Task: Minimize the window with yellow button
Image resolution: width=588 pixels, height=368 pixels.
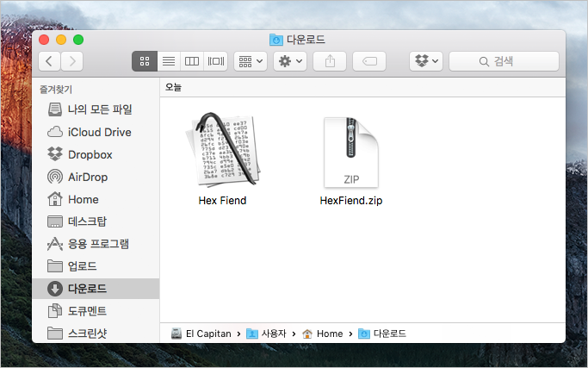Action: [61, 40]
